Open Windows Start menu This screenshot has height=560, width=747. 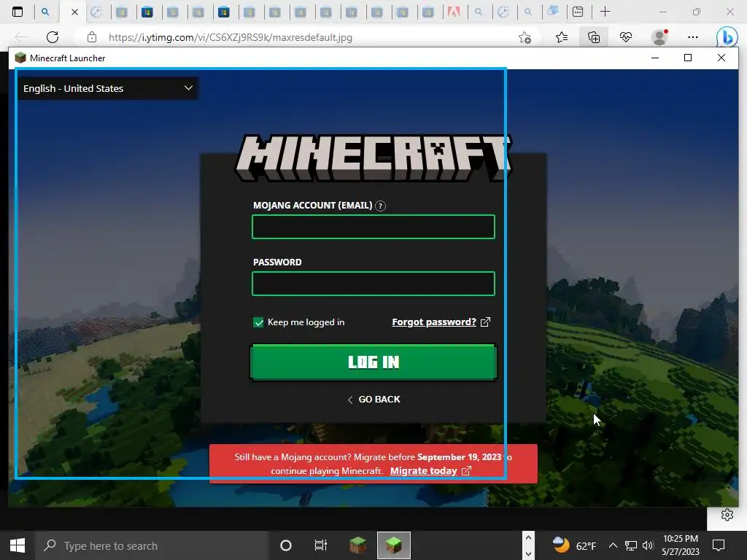pos(18,545)
